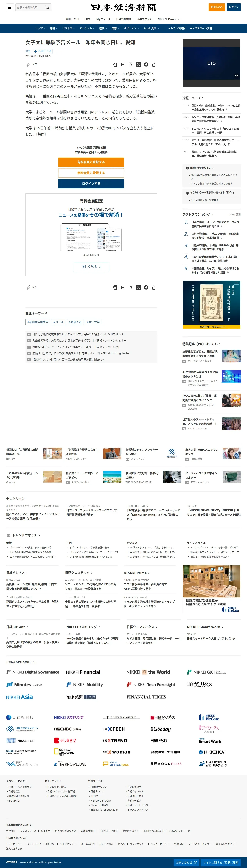The width and height of the screenshot is (247, 868).
Task: Expand 経済 dropdown in blue nav
Action: click(x=103, y=28)
